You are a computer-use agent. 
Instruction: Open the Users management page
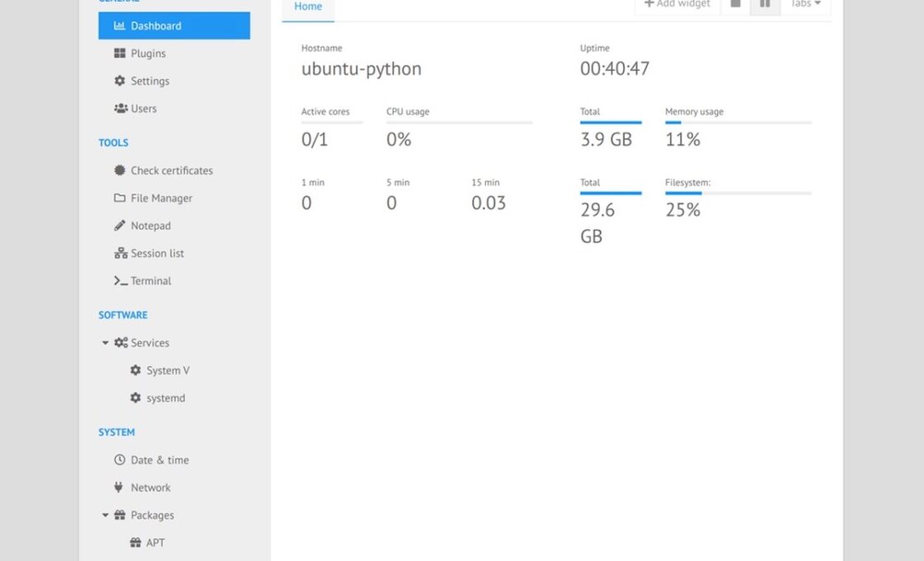143,108
